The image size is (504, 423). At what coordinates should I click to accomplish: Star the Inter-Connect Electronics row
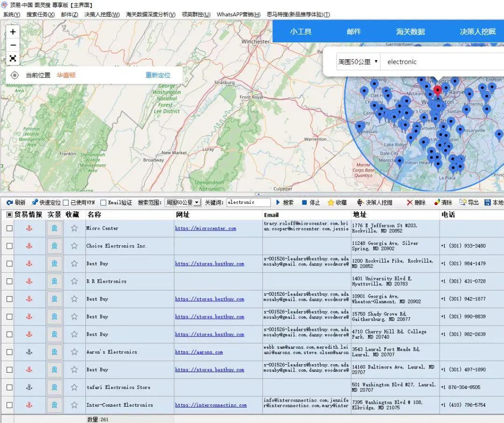(x=74, y=405)
